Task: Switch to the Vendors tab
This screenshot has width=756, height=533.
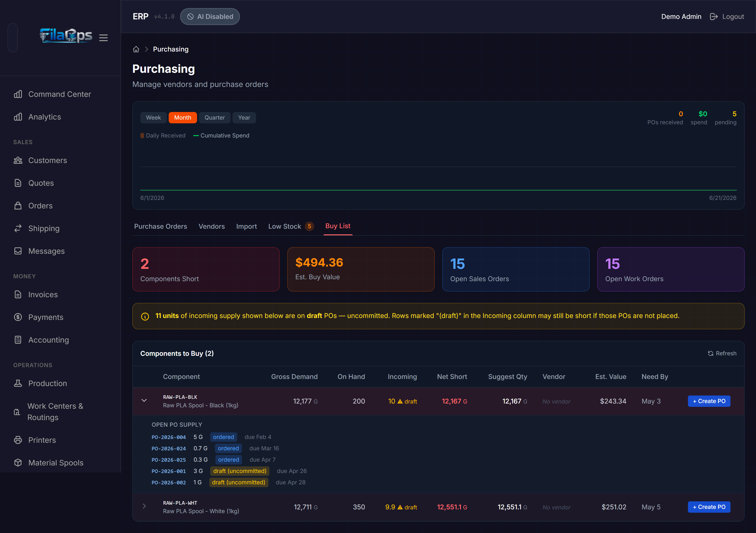Action: pyautogui.click(x=212, y=227)
